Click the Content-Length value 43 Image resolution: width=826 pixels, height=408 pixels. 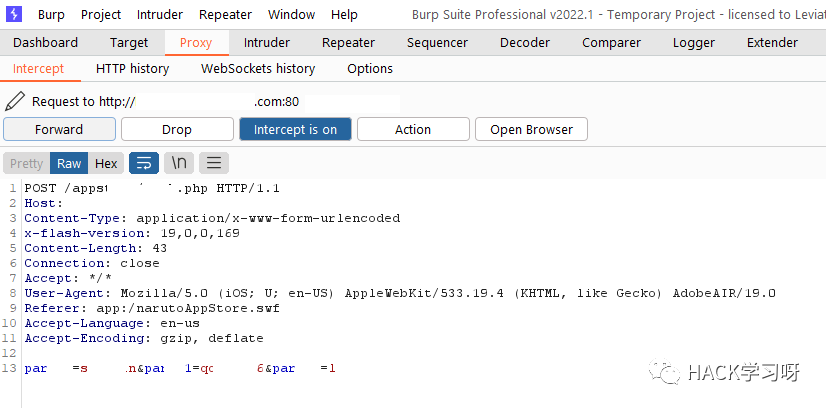[160, 248]
